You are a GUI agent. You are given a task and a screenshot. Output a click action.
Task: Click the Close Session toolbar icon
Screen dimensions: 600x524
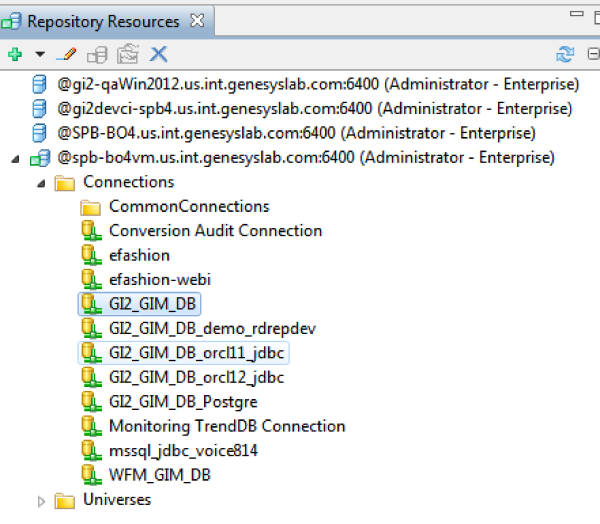[128, 54]
